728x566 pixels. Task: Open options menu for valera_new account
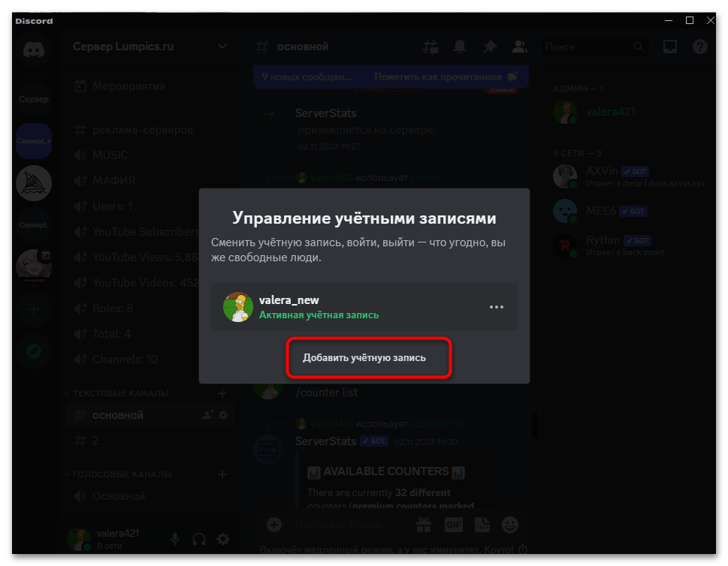coord(497,306)
